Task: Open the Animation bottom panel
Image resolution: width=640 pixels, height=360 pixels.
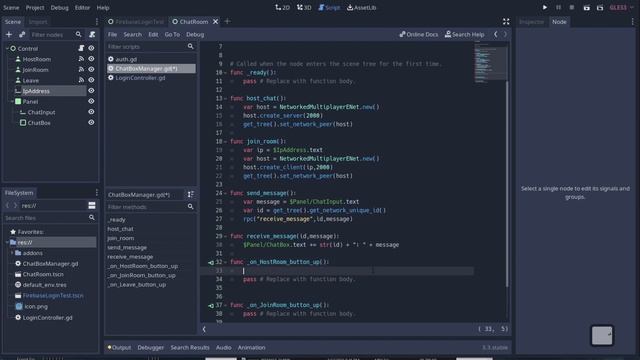Action: [251, 347]
